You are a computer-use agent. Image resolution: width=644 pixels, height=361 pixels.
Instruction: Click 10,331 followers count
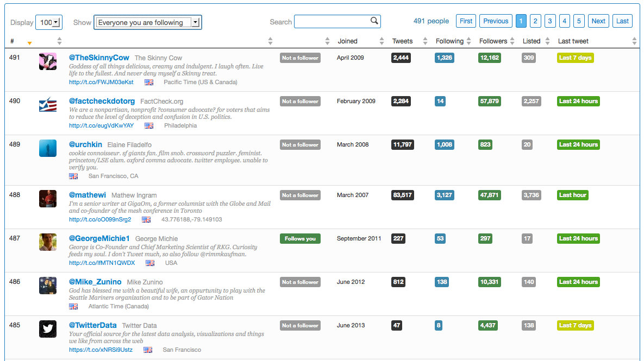pyautogui.click(x=490, y=282)
